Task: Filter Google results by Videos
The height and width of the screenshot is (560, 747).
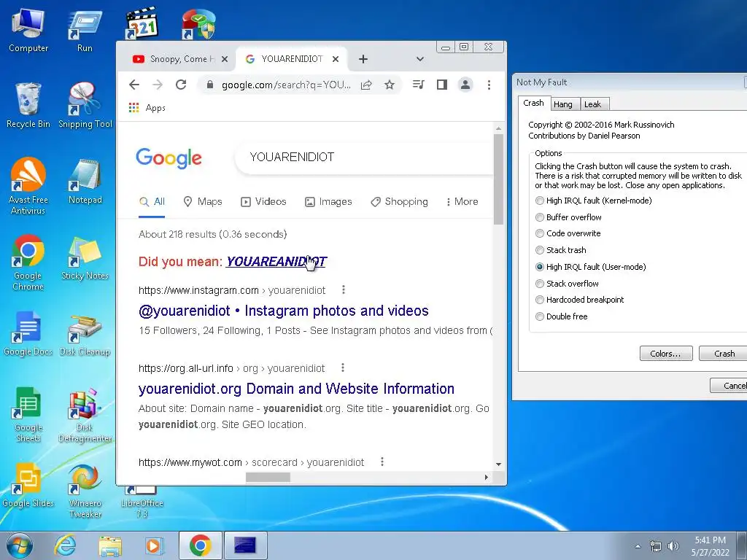Action: coord(263,202)
